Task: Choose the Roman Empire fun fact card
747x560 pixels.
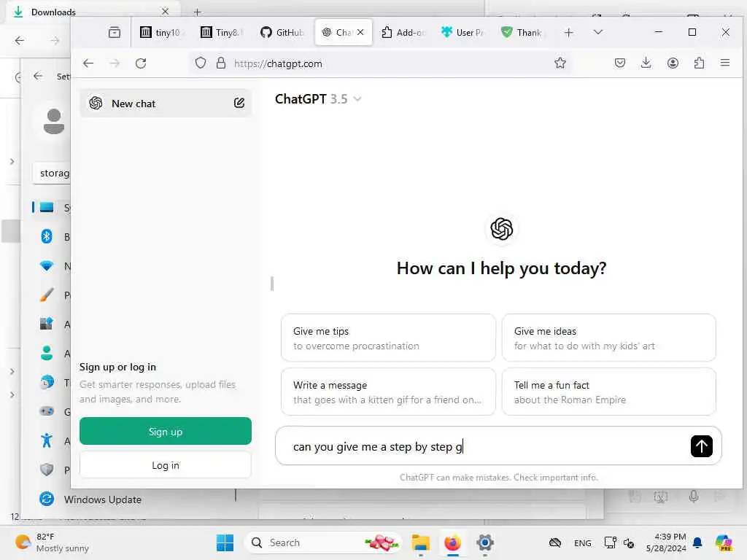Action: click(x=609, y=392)
